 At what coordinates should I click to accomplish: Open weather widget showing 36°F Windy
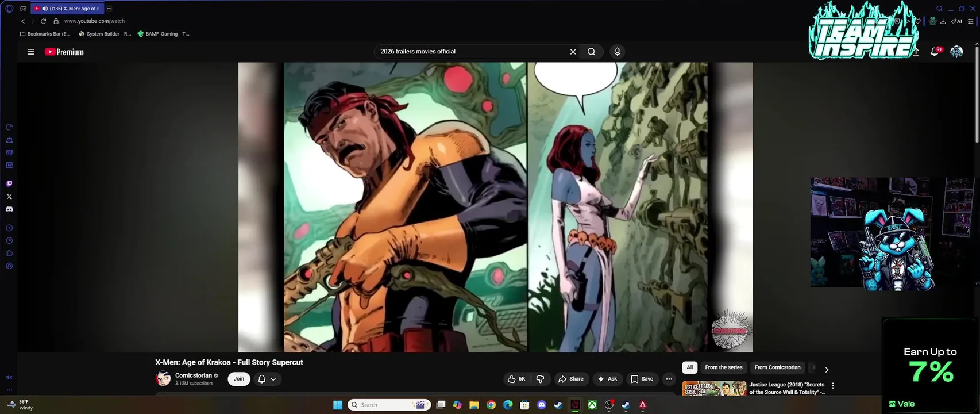click(x=20, y=405)
